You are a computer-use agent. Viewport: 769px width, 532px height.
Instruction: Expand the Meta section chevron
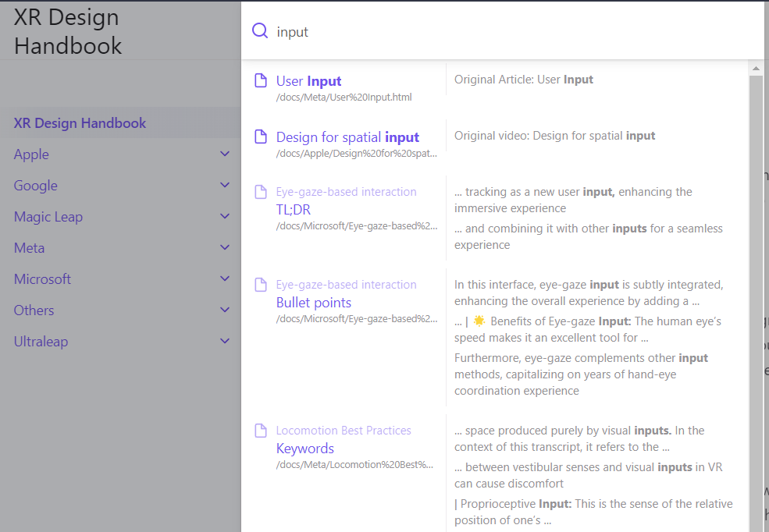225,247
